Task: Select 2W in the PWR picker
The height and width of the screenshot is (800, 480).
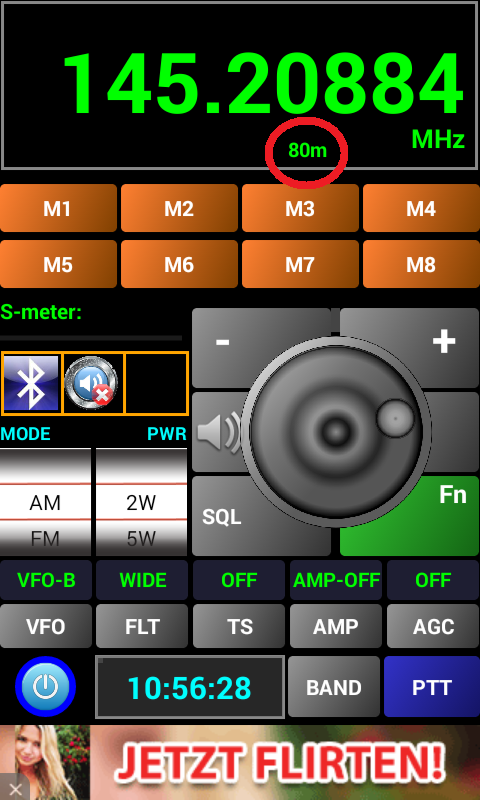Action: 141,503
